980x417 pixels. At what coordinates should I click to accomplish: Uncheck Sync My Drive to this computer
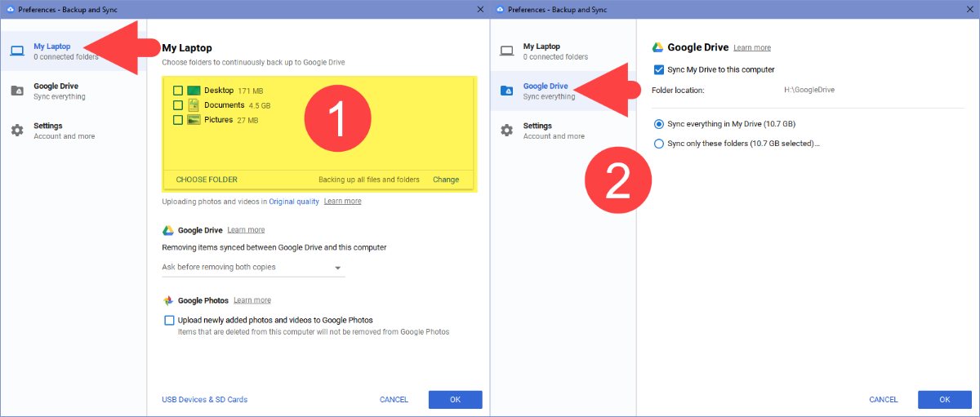point(659,69)
